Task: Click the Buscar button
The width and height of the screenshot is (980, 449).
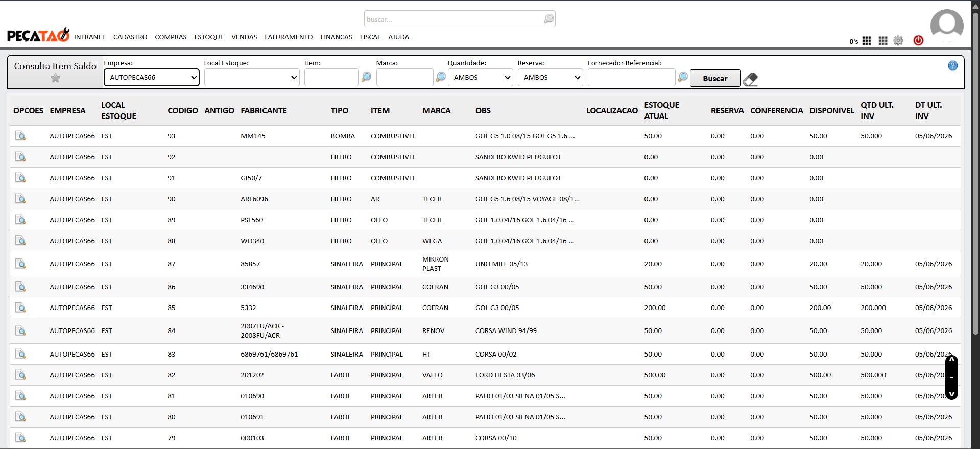Action: (x=715, y=78)
